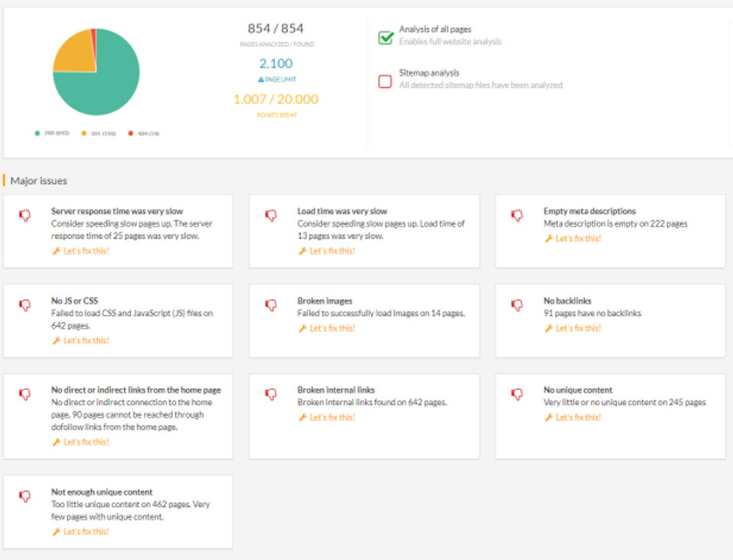Click thumbs-down icon on Server response time card
This screenshot has height=560, width=733.
pyautogui.click(x=24, y=216)
